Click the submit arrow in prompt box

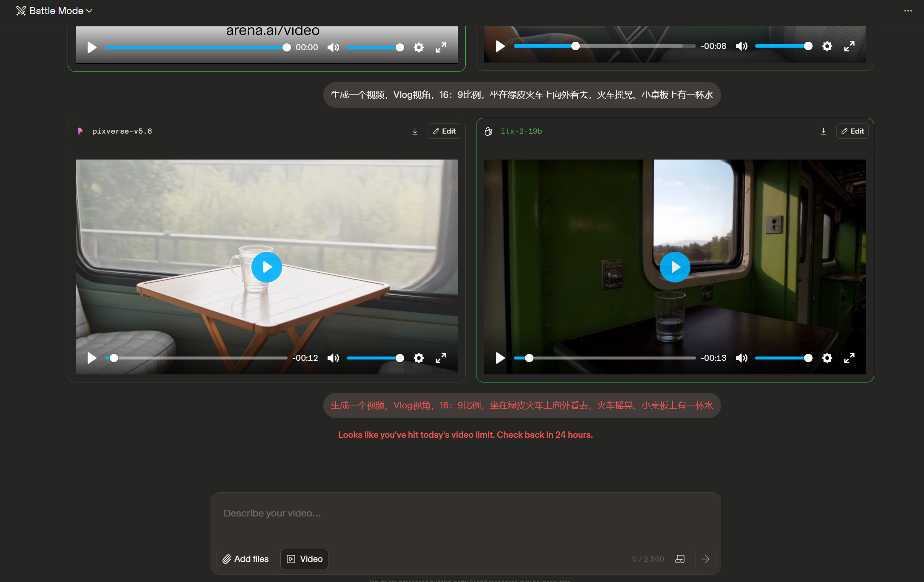[705, 559]
